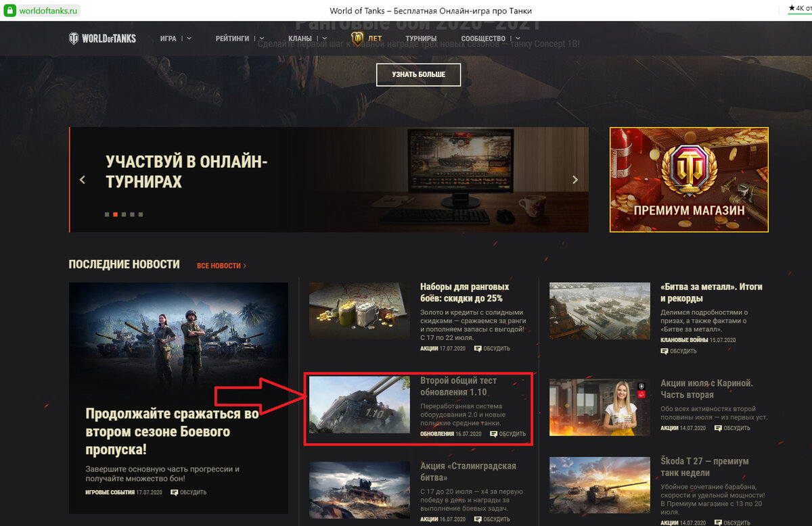Click the left carousel arrow

click(x=83, y=180)
